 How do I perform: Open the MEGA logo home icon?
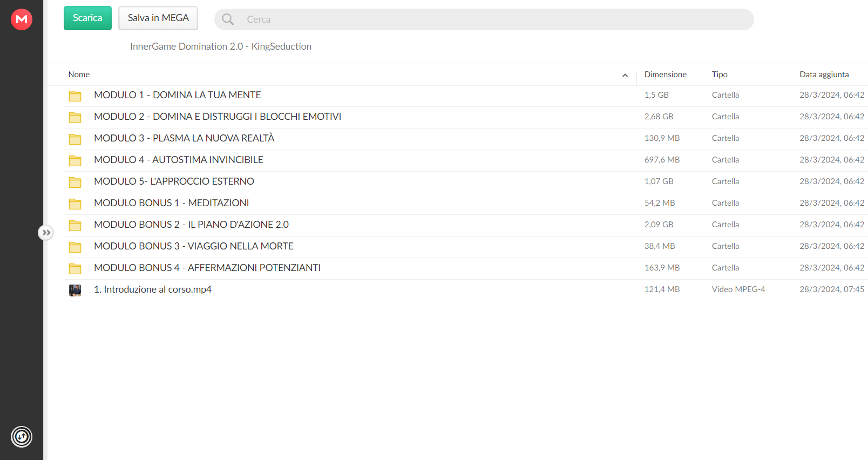coord(22,19)
